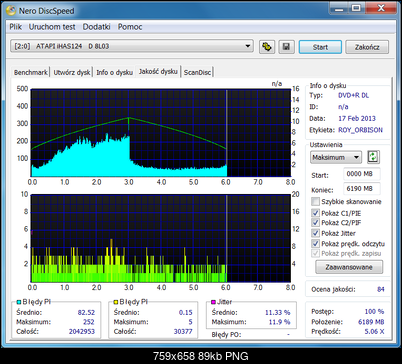Click the Położenie value 6189 MB
Screen dimensions: 402x364
click(x=371, y=322)
